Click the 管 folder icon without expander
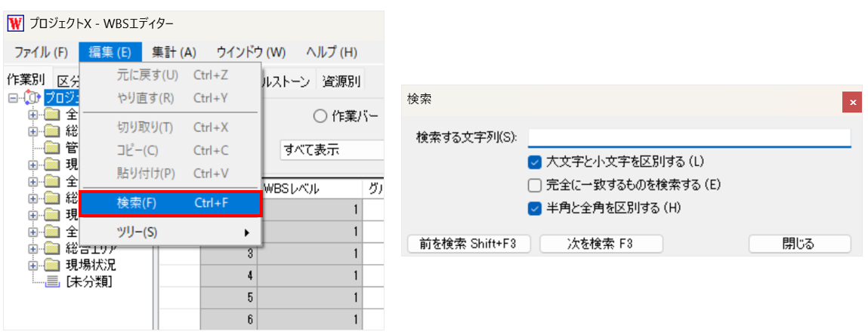868x335 pixels. point(52,148)
